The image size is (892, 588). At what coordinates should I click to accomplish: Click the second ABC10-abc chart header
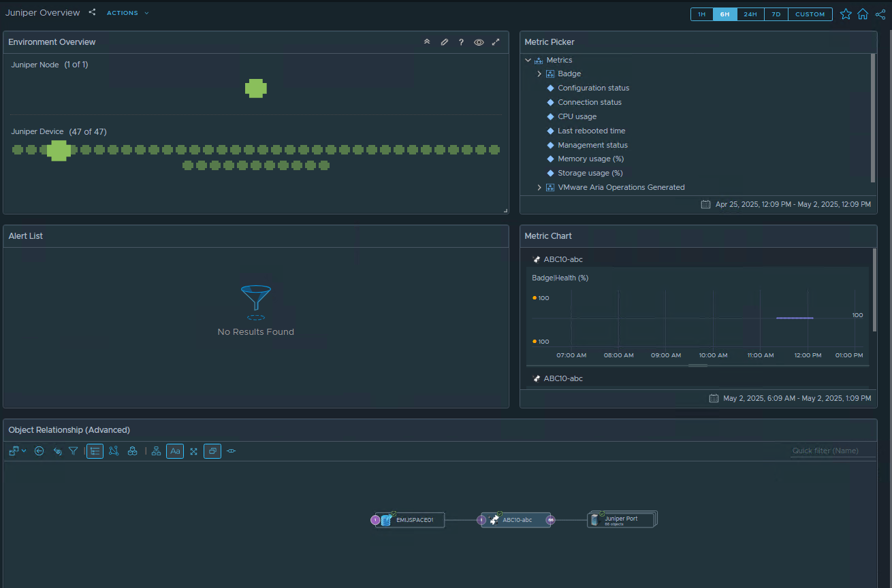pos(563,378)
